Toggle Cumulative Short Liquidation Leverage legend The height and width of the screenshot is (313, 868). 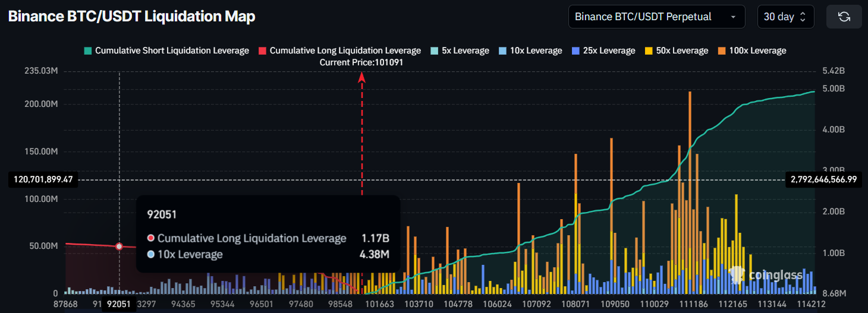pos(166,50)
